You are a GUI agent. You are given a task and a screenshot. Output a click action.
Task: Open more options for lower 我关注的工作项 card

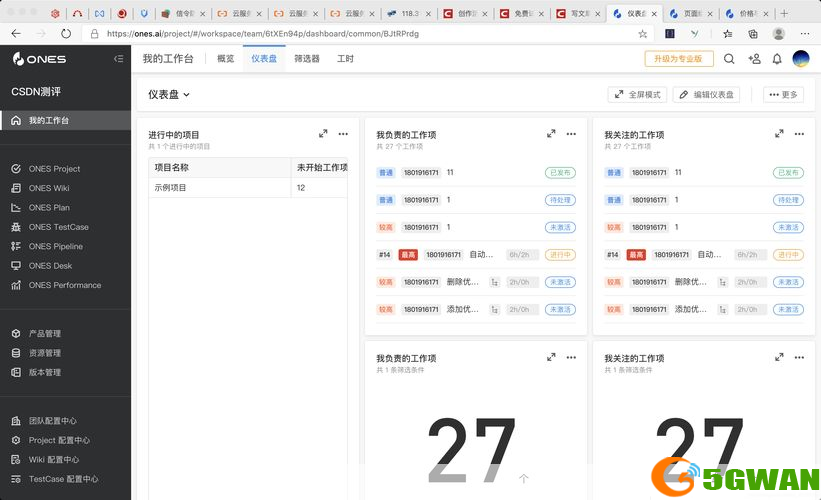(x=799, y=358)
